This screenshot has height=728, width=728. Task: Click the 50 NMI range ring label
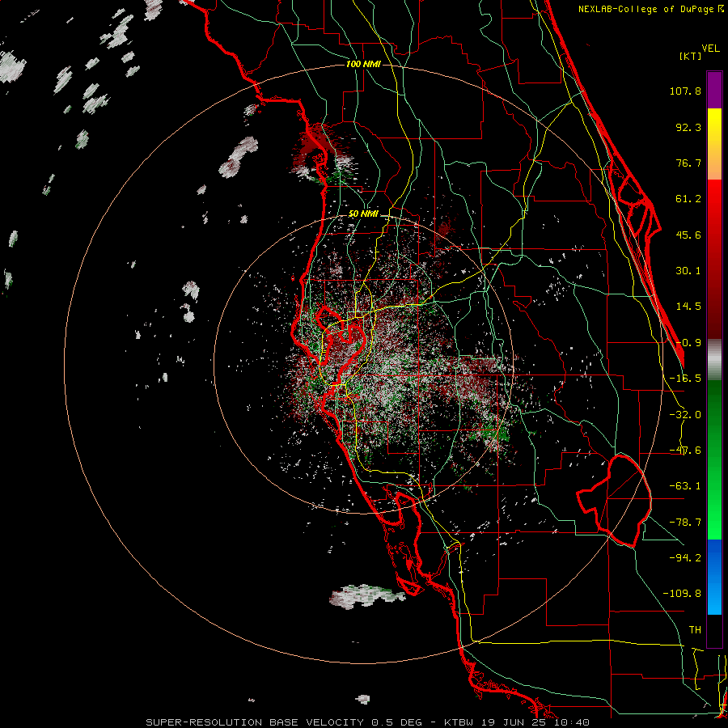[x=363, y=214]
